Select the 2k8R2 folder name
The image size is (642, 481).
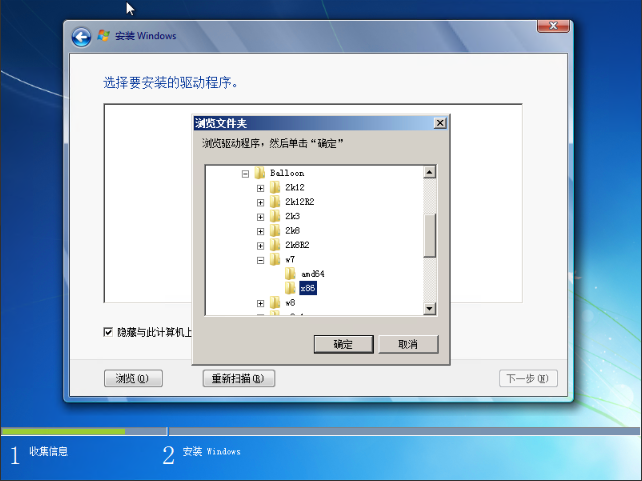coord(297,245)
